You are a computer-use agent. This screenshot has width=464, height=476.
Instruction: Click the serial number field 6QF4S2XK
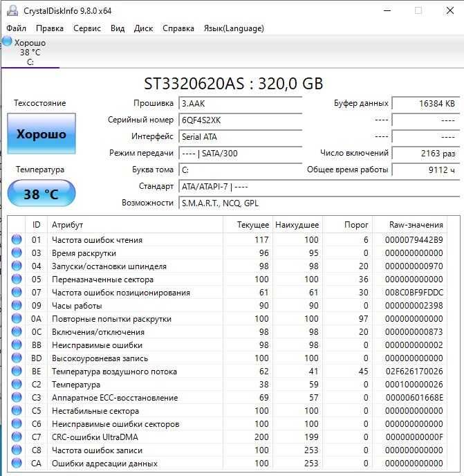241,120
